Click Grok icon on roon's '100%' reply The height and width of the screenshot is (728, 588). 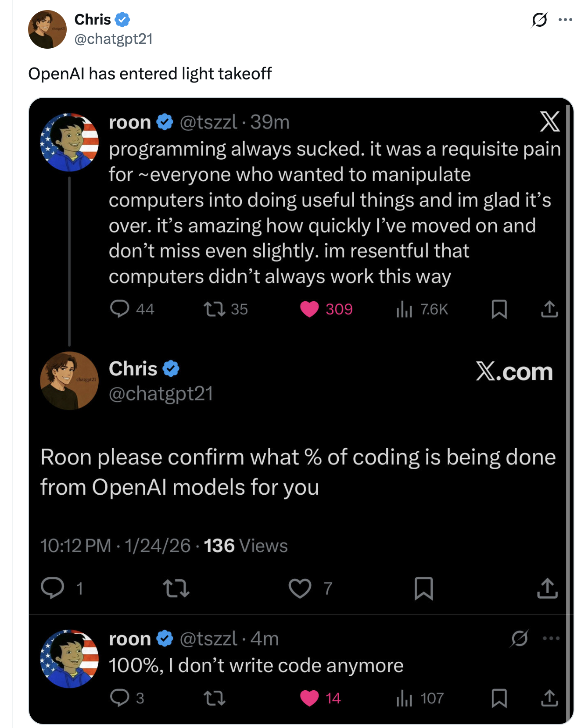(x=520, y=639)
